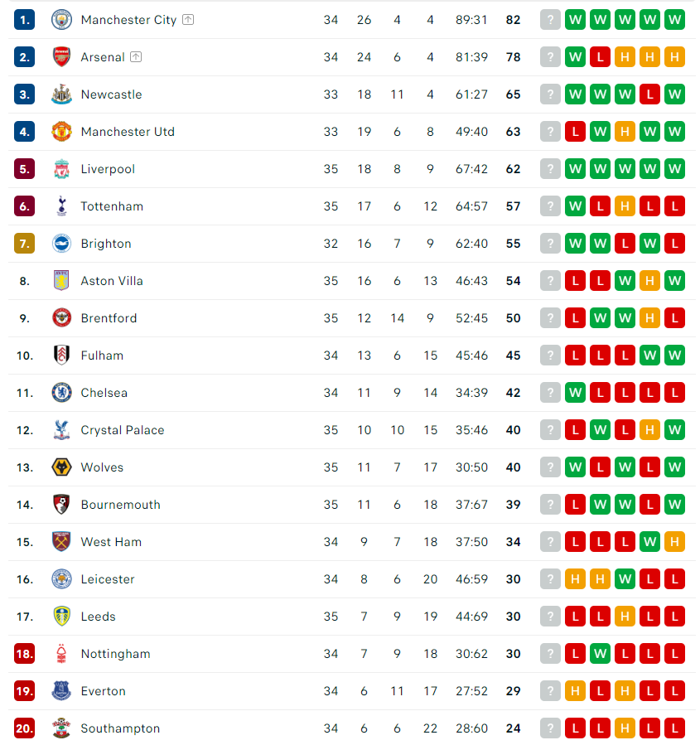The height and width of the screenshot is (745, 700).
Task: Click the Newcastle club crest
Action: (x=61, y=94)
